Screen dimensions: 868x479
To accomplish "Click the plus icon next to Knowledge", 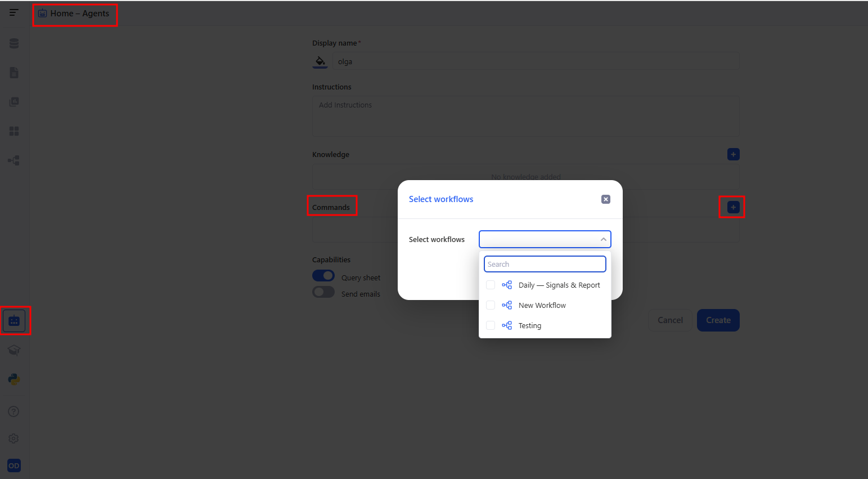I will coord(733,154).
